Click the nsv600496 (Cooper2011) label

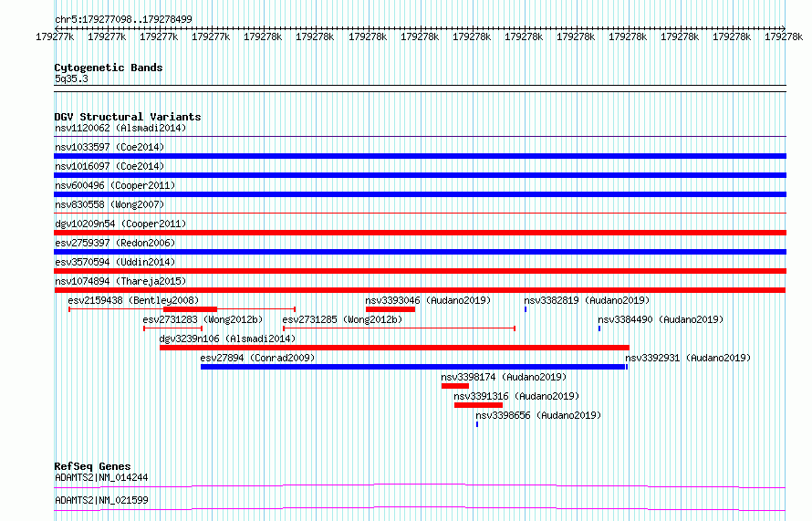tap(115, 185)
